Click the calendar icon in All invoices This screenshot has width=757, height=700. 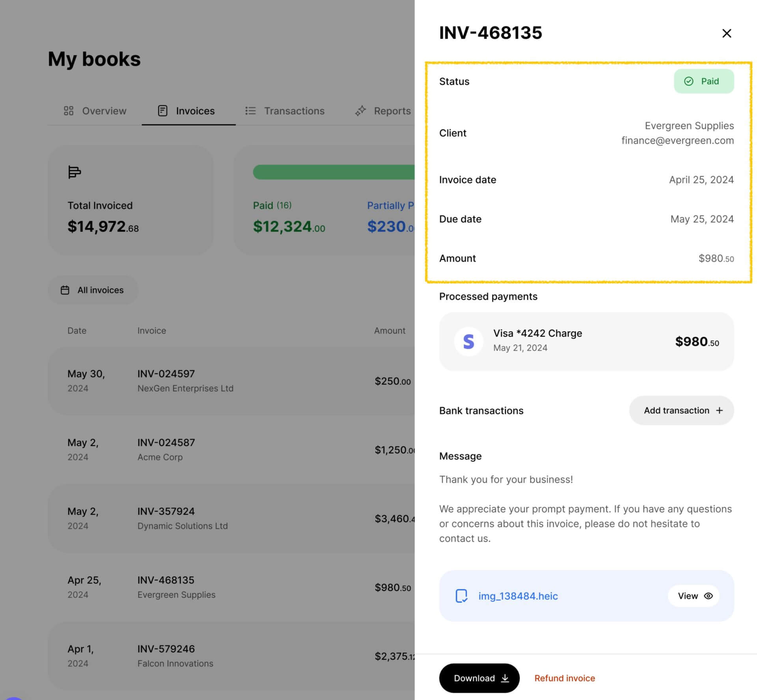[65, 290]
